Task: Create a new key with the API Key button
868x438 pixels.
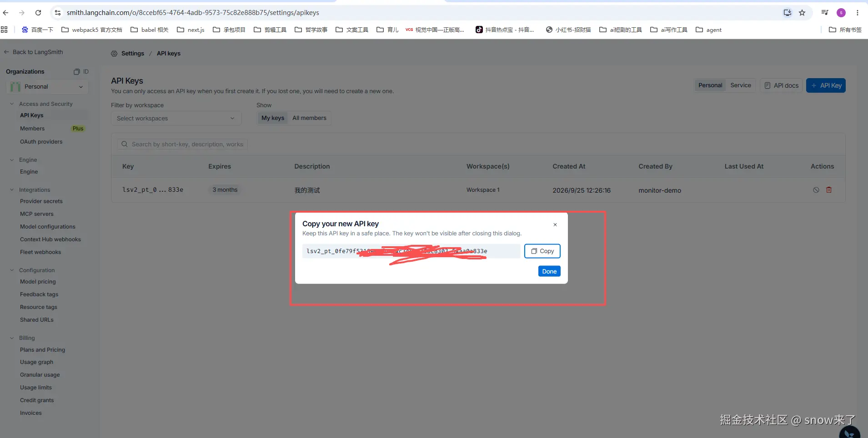Action: point(826,85)
